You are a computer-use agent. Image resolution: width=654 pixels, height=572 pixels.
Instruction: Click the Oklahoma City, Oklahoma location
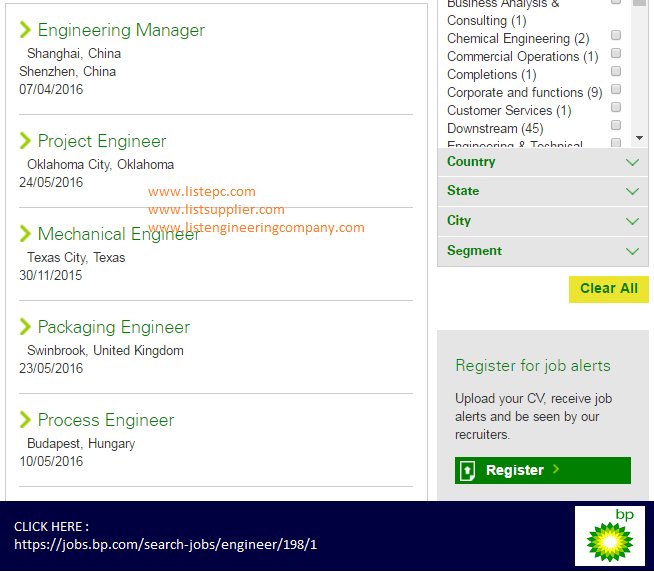coord(101,165)
